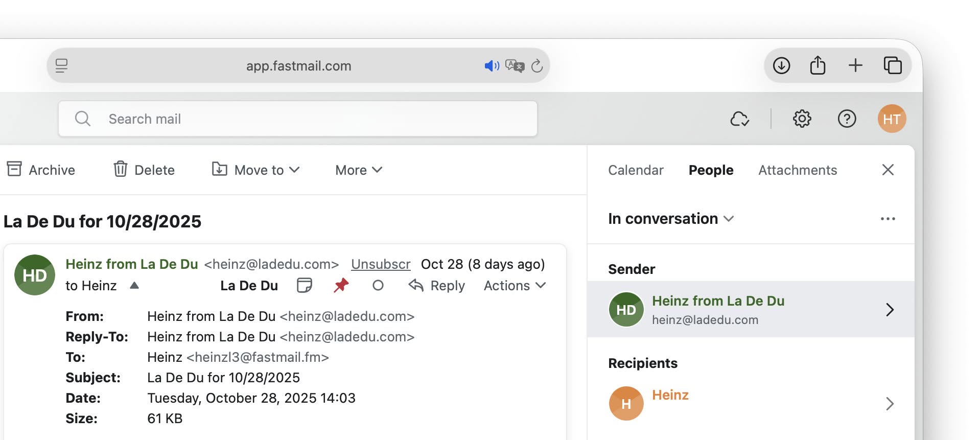Archive this message
The image size is (980, 440).
tap(40, 170)
